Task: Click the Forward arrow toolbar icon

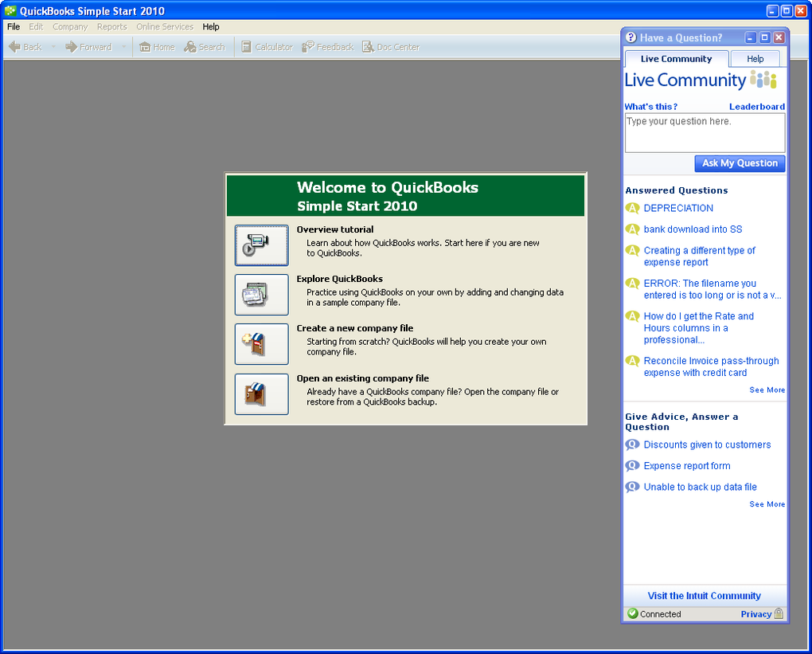Action: (x=71, y=47)
